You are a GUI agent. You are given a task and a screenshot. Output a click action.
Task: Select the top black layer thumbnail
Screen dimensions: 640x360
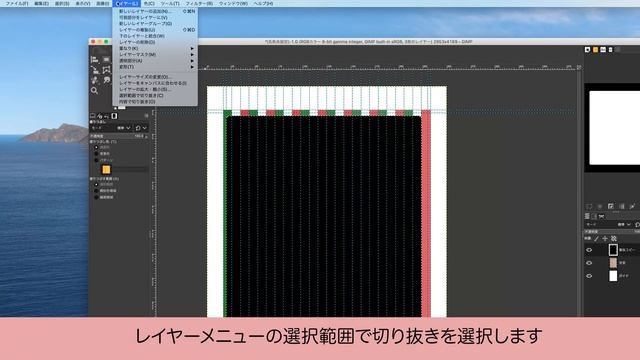coord(613,250)
